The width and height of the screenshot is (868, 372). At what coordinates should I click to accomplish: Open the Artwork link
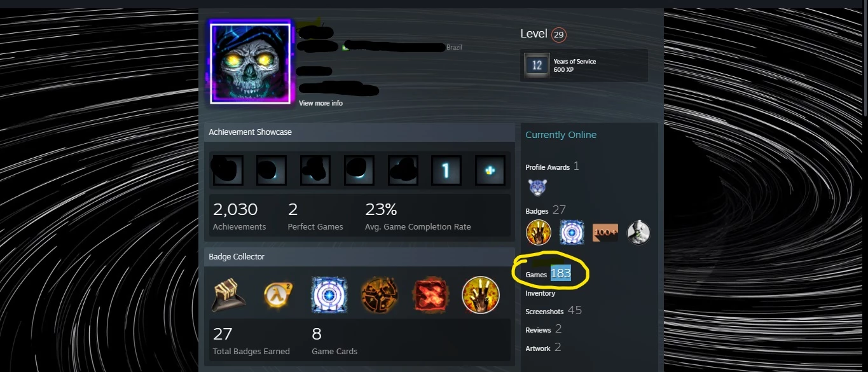pyautogui.click(x=543, y=348)
